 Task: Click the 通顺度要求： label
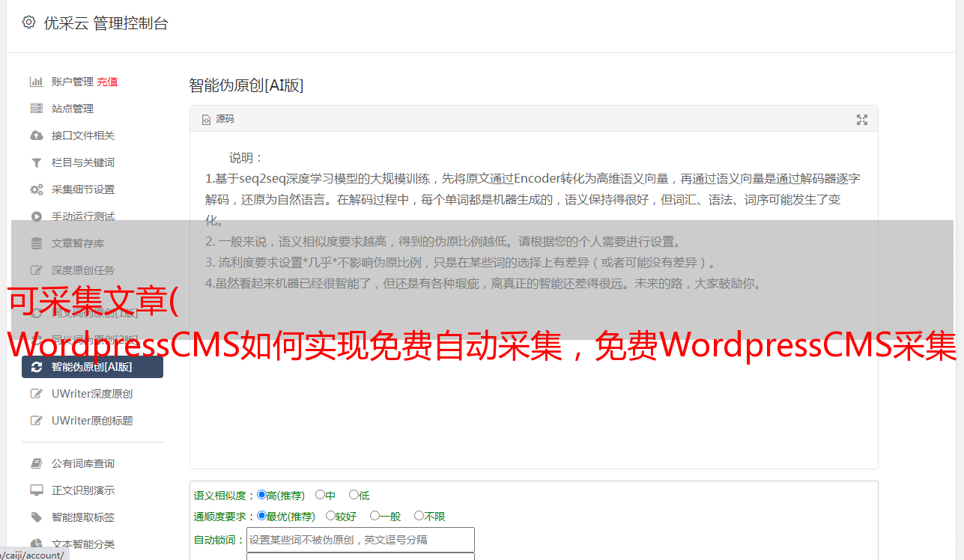pyautogui.click(x=225, y=517)
